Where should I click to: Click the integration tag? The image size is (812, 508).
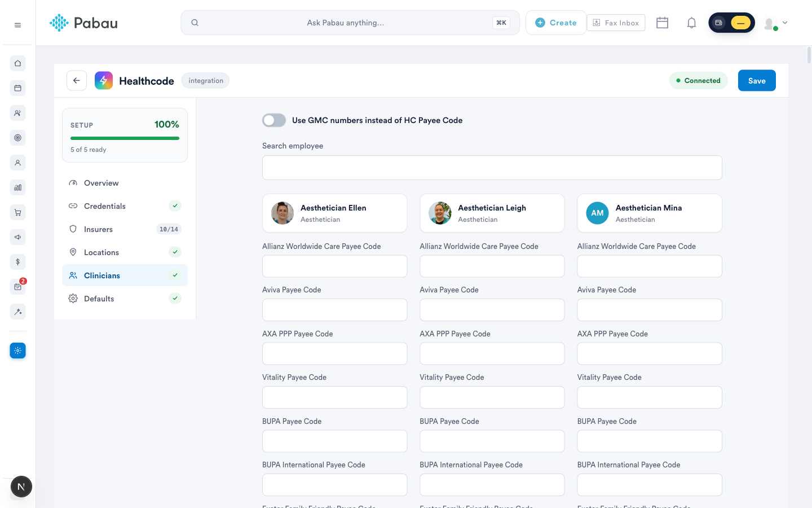pyautogui.click(x=205, y=81)
